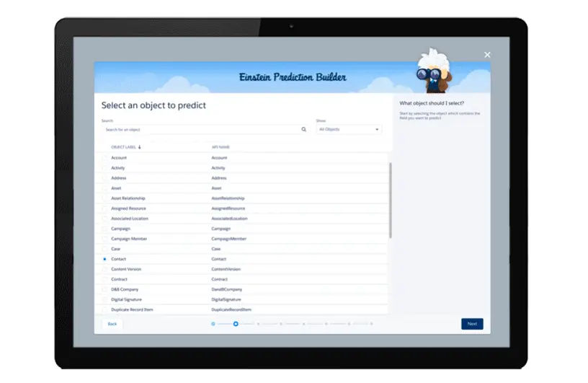Image resolution: width=588 pixels, height=383 pixels.
Task: Click the Search for an object field
Action: tap(205, 129)
